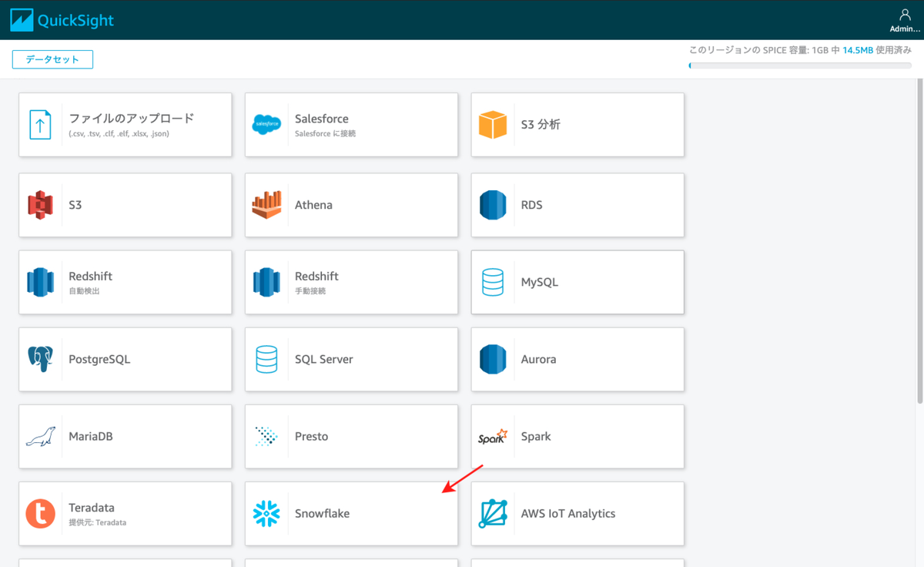This screenshot has height=567, width=924.
Task: Click the データセット button
Action: [52, 59]
